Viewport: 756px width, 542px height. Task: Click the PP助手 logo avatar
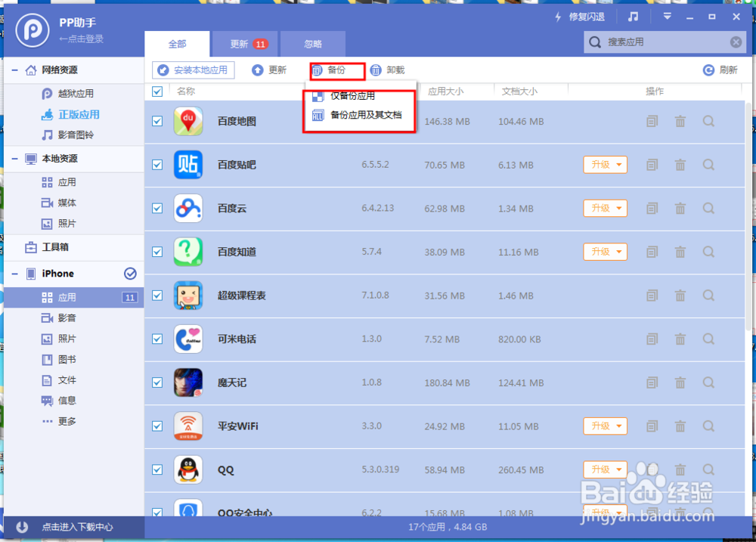coord(33,30)
